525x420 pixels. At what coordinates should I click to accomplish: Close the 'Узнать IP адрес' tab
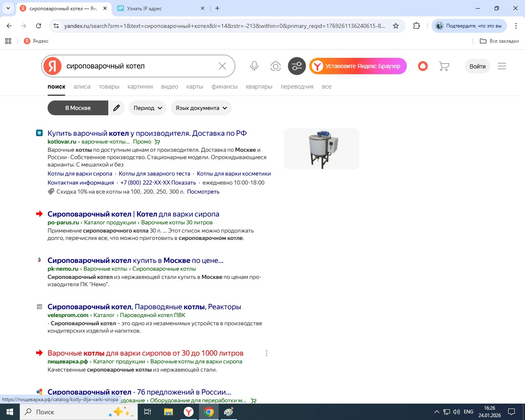click(203, 8)
